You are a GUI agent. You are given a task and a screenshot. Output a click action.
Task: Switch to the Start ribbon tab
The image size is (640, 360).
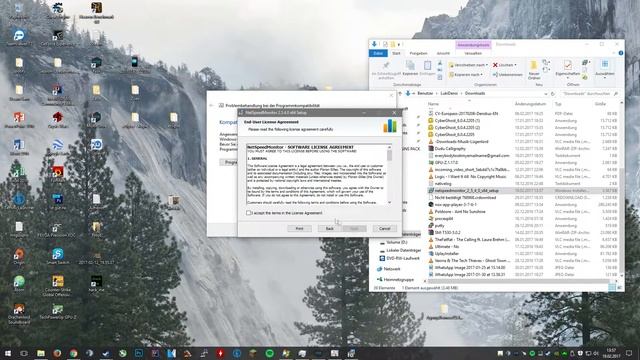click(396, 53)
